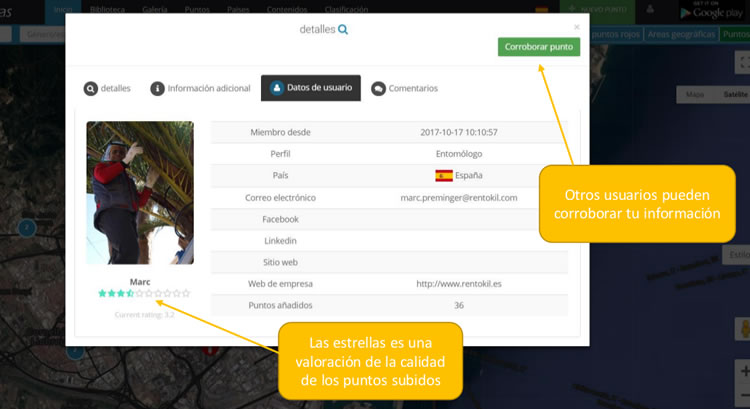Switch map view to Satélite
Image resolution: width=750 pixels, height=409 pixels.
point(736,95)
